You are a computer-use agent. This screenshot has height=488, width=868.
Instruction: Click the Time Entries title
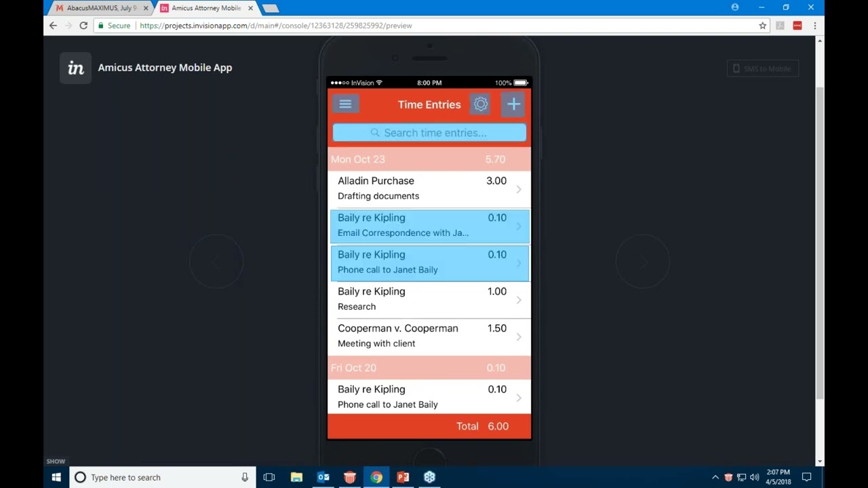(x=429, y=104)
